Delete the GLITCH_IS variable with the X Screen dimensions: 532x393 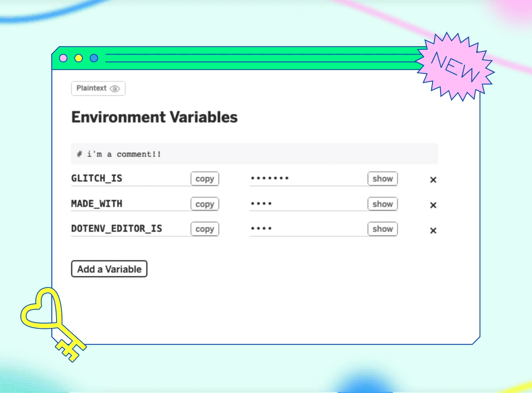433,180
